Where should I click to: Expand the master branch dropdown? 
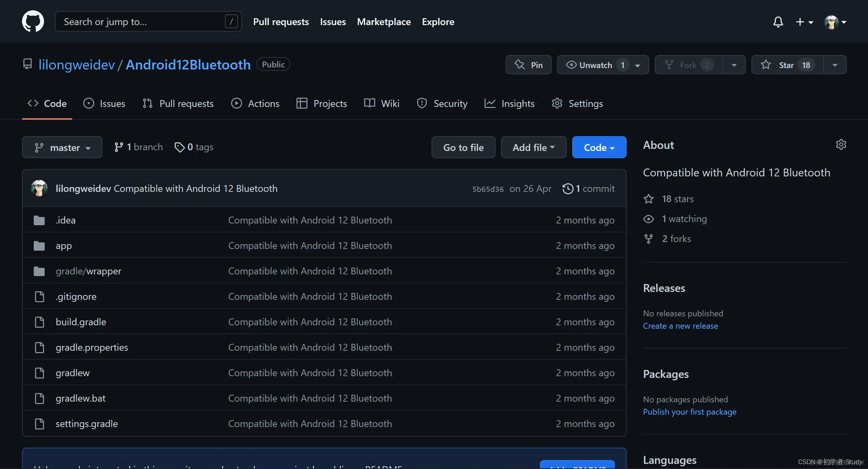62,147
